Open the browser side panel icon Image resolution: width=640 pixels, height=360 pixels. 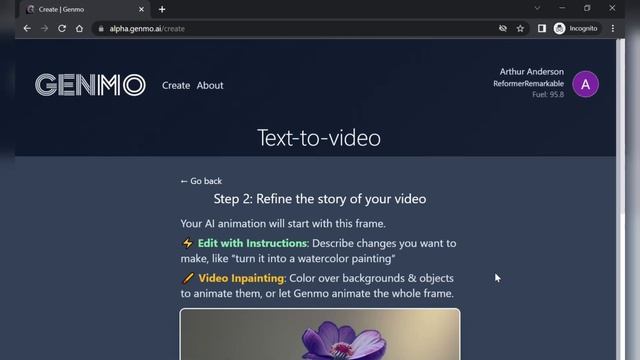(542, 29)
